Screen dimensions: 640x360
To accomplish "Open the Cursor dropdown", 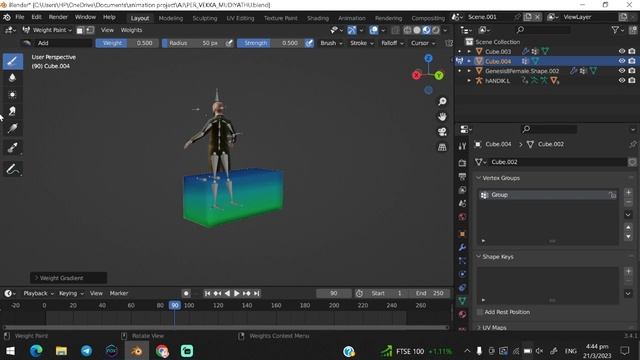I will pos(423,43).
